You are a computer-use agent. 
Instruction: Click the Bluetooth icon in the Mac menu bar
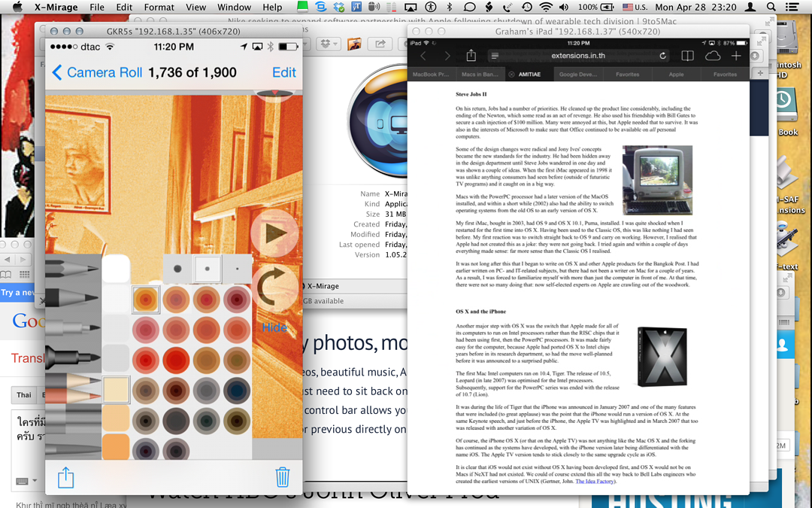pyautogui.click(x=450, y=8)
